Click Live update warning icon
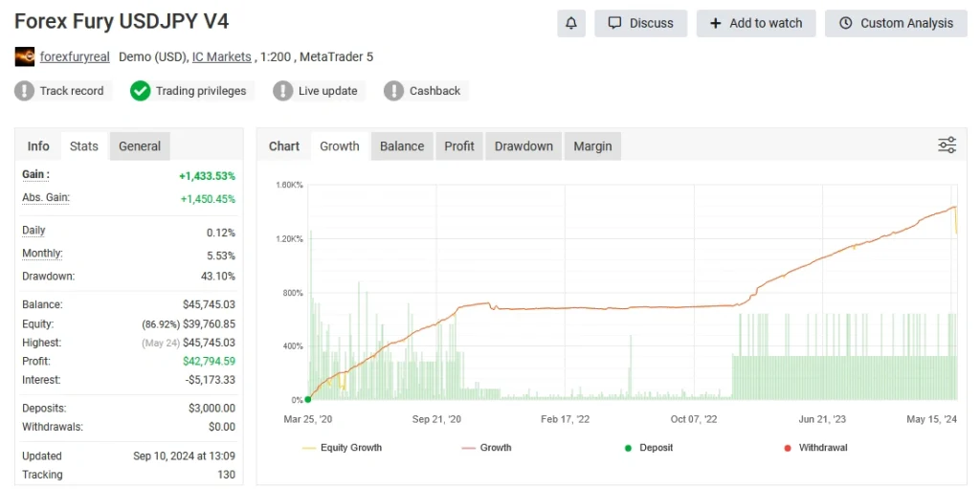980x489 pixels. point(283,91)
